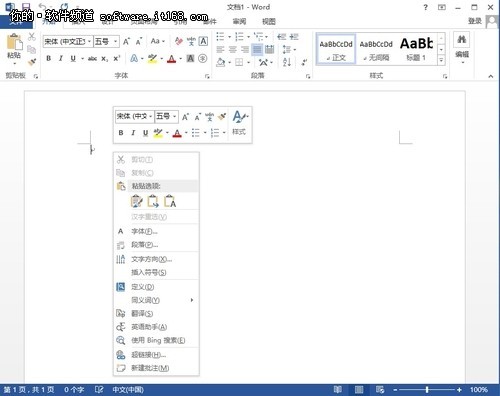Justify text alignment in ribbon
The image size is (500, 396).
coord(257,50)
